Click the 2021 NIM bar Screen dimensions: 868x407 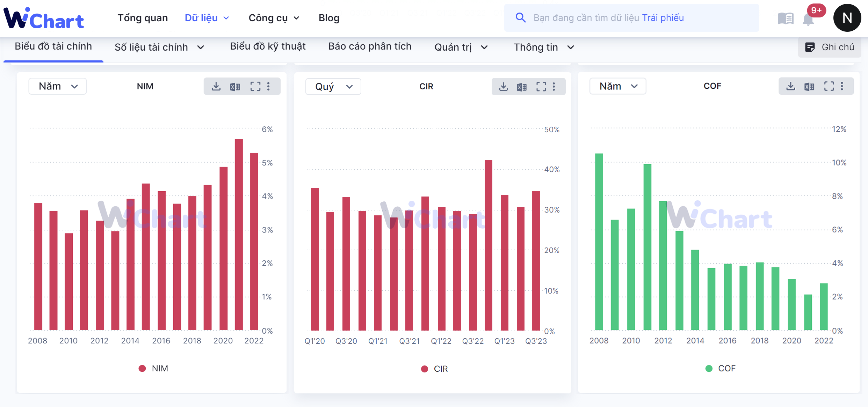click(239, 235)
